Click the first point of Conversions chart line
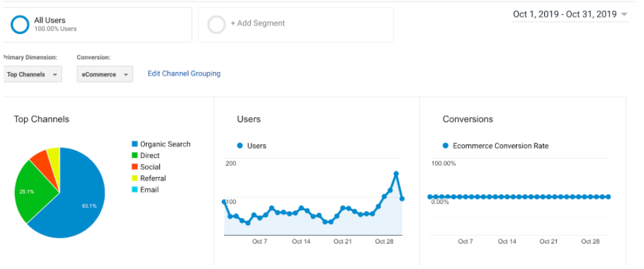 [x=430, y=197]
